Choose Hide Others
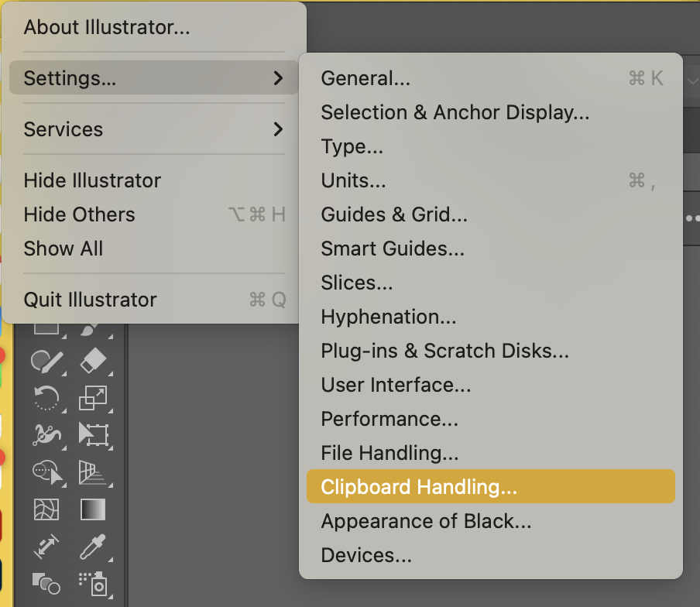700x607 pixels. (x=154, y=214)
